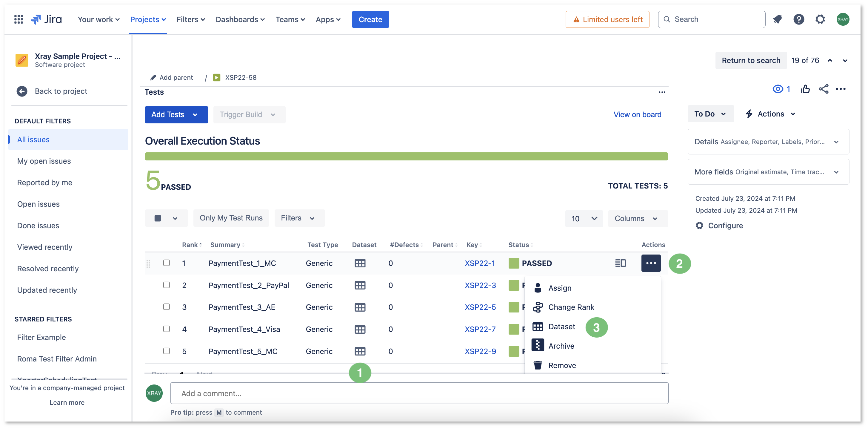Viewport: 868px width, 429px height.
Task: Click the XSP22-58 test execution icon
Action: 217,78
